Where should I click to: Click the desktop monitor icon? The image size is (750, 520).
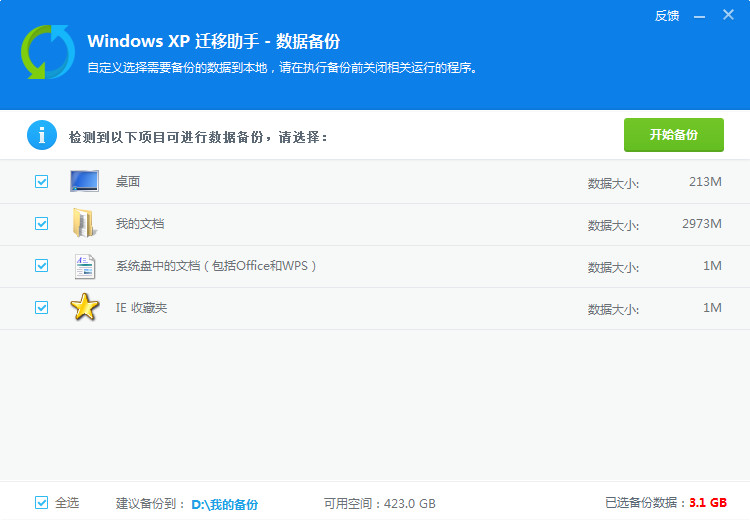click(x=84, y=181)
